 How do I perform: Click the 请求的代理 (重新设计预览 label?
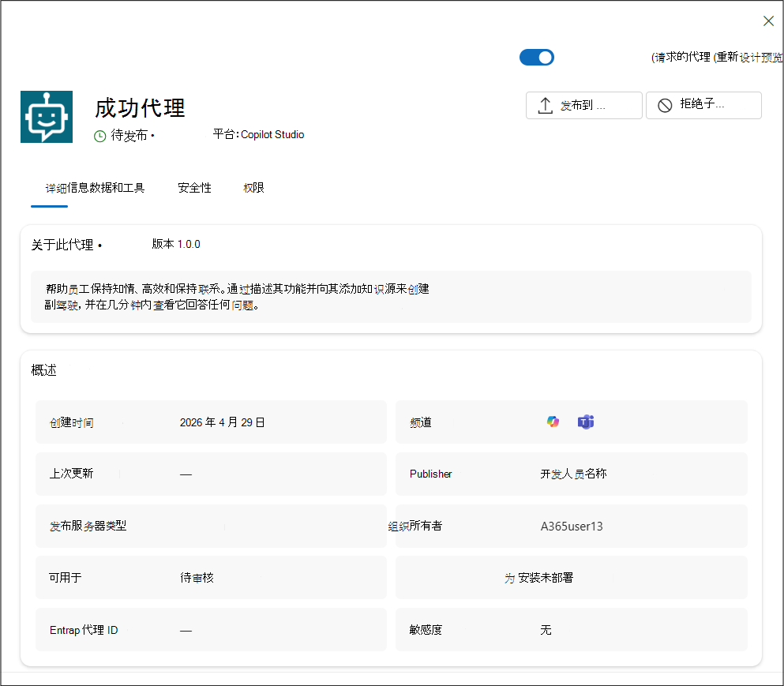tap(717, 58)
